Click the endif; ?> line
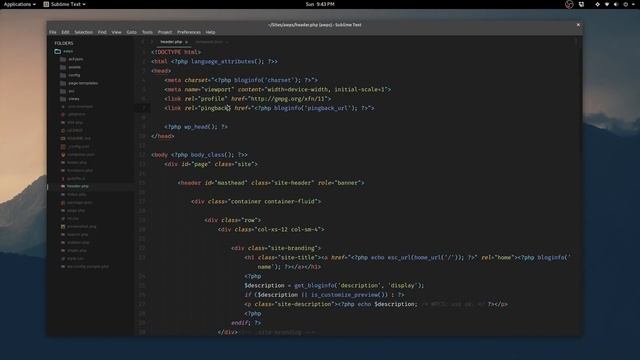 tap(246, 323)
